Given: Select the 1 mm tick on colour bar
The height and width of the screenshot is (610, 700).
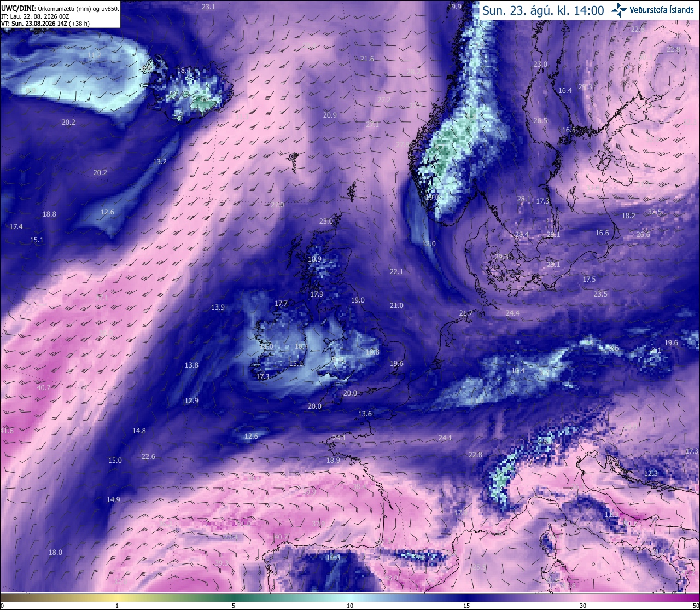Looking at the screenshot, I should click(x=117, y=605).
